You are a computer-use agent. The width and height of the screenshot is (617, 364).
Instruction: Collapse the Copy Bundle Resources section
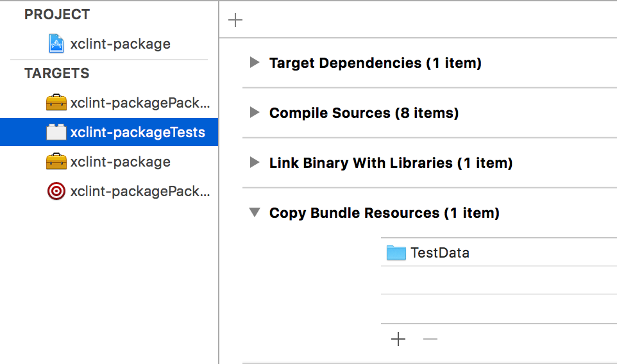point(255,213)
